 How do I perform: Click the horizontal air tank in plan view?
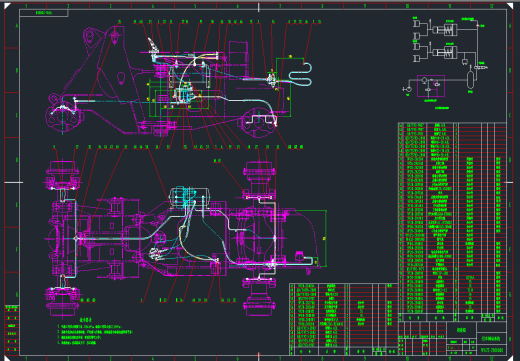tap(189, 196)
